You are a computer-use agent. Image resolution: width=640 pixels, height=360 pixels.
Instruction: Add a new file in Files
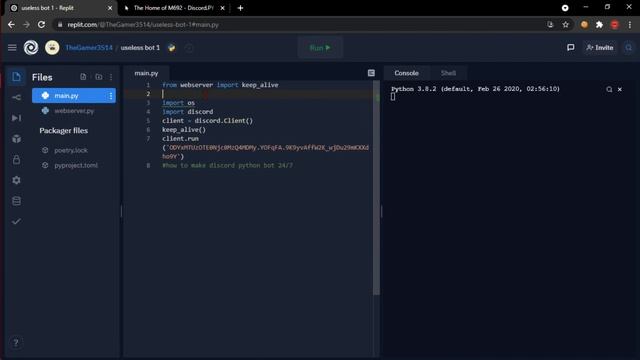click(83, 77)
